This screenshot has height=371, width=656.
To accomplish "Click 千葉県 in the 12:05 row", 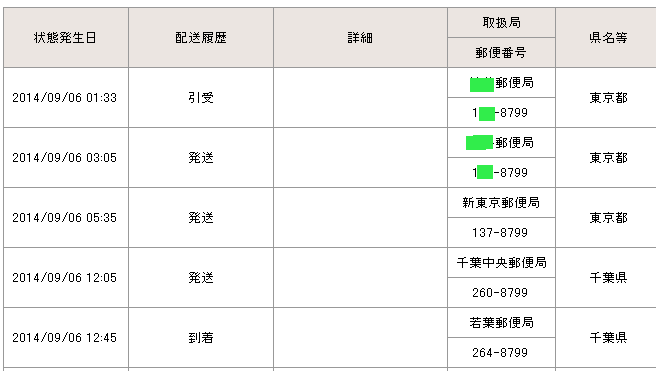I will click(608, 278).
